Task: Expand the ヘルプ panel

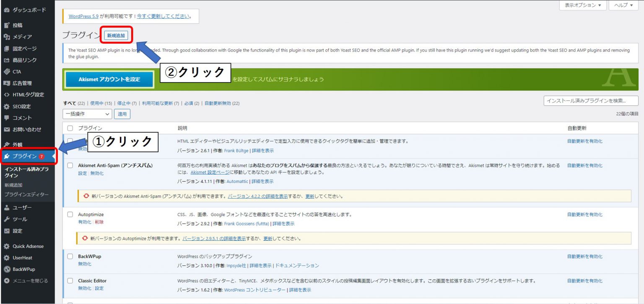Action: tap(623, 5)
